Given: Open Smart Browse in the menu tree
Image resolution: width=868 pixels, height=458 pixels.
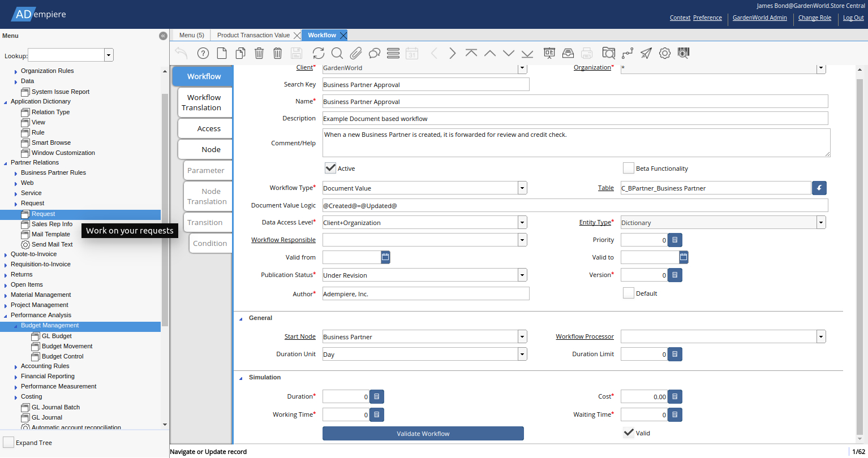Looking at the screenshot, I should coord(51,142).
